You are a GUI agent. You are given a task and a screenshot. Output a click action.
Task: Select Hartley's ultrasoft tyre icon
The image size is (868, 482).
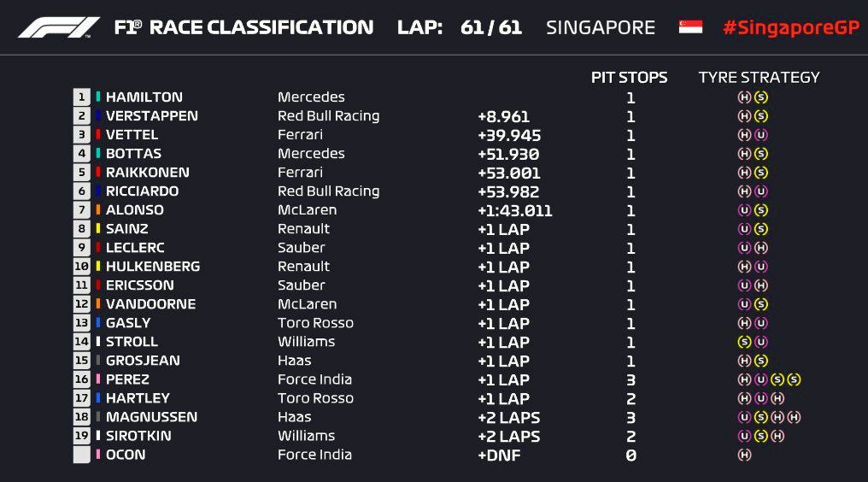coord(761,398)
